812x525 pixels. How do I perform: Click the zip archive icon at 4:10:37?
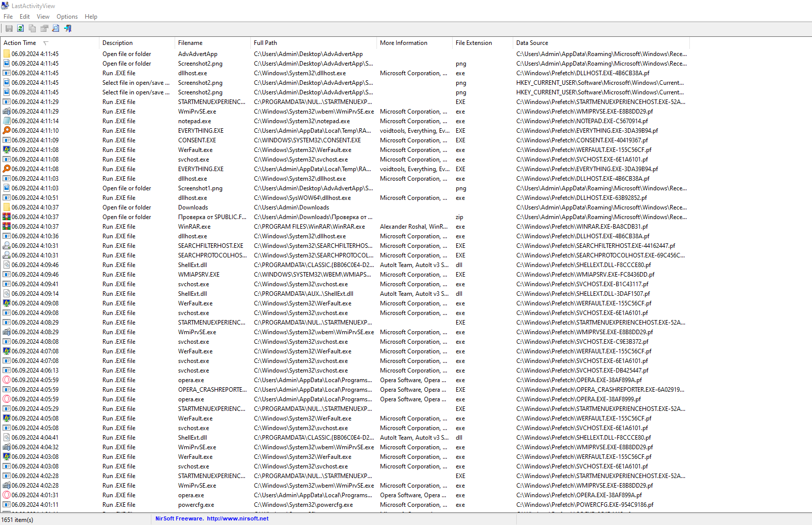[7, 217]
